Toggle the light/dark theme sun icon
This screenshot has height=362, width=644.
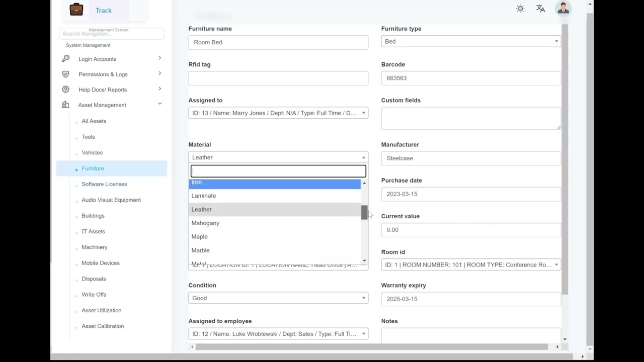pos(520,9)
